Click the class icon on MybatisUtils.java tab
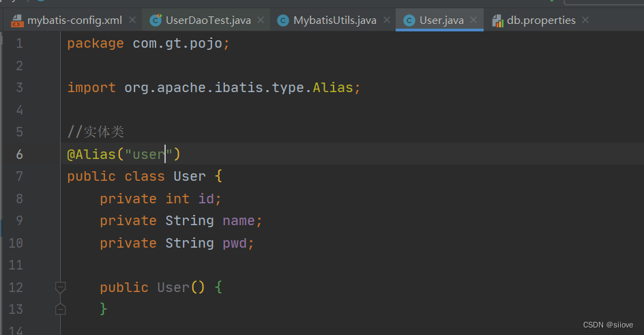The image size is (644, 335). click(x=283, y=20)
